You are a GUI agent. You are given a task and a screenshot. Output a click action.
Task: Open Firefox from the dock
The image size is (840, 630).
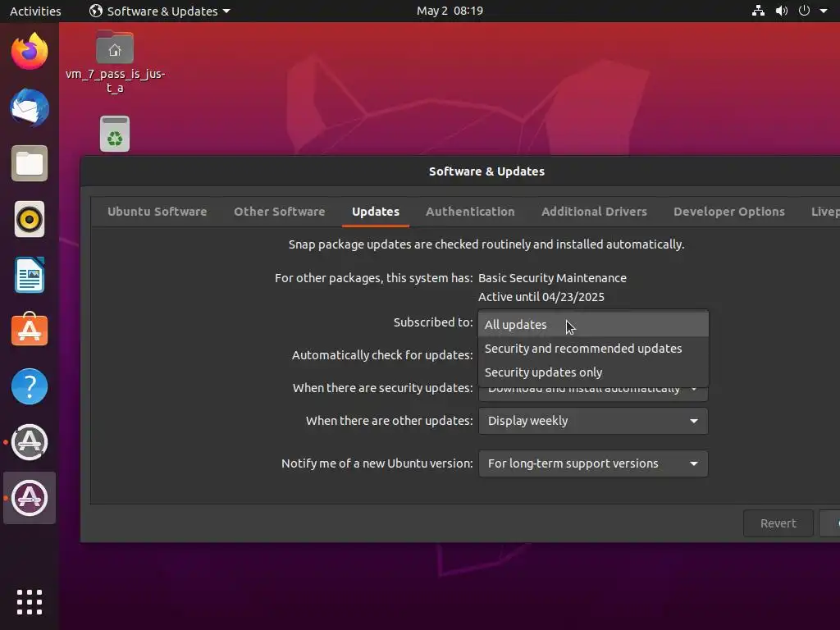pyautogui.click(x=30, y=52)
